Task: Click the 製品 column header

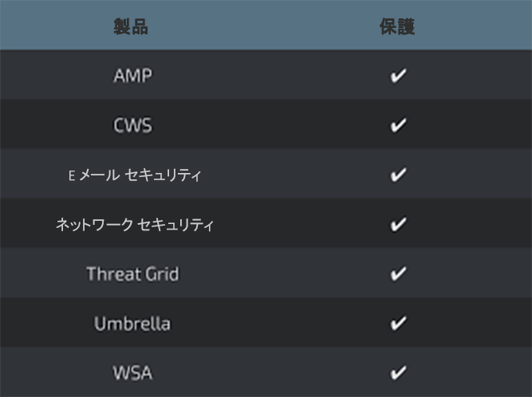Action: click(x=132, y=27)
